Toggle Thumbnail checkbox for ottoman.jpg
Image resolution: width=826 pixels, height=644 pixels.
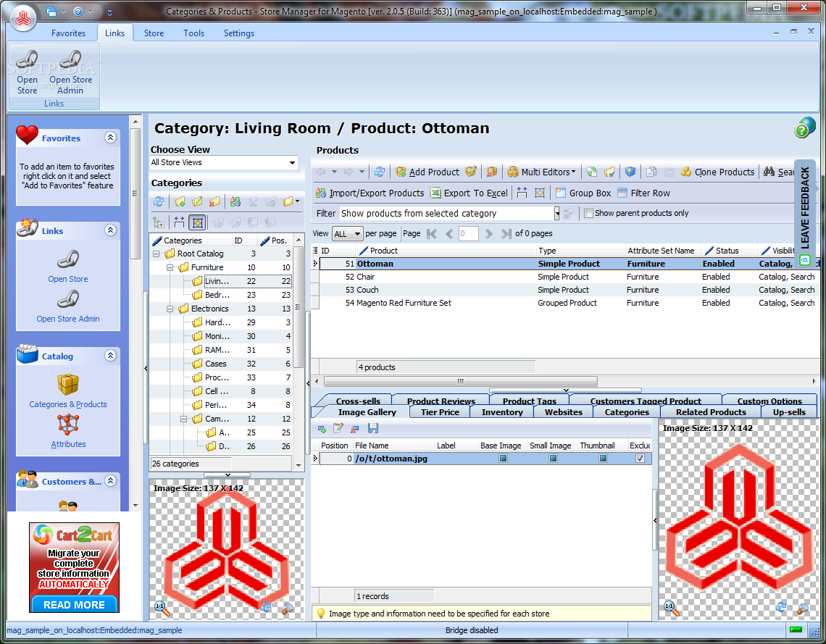click(x=603, y=459)
